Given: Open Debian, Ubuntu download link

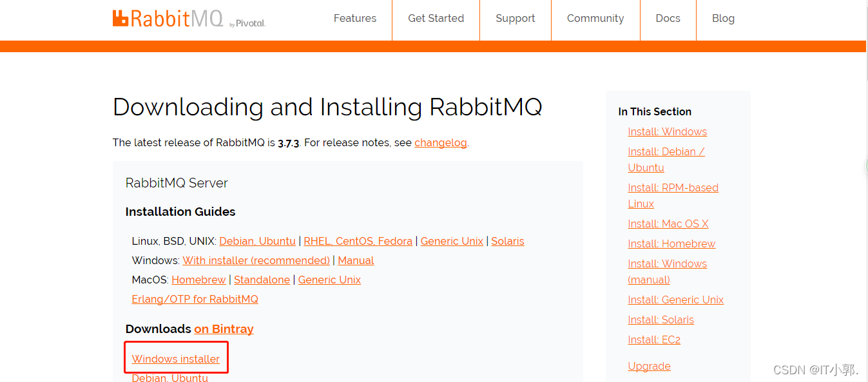Looking at the screenshot, I should [x=169, y=377].
